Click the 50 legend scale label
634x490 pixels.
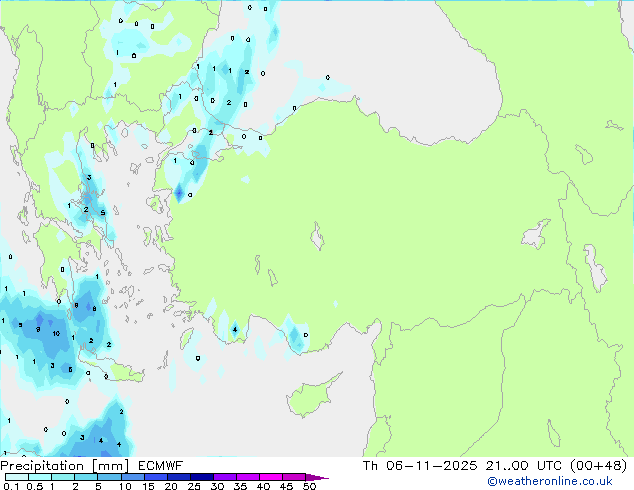coord(309,486)
